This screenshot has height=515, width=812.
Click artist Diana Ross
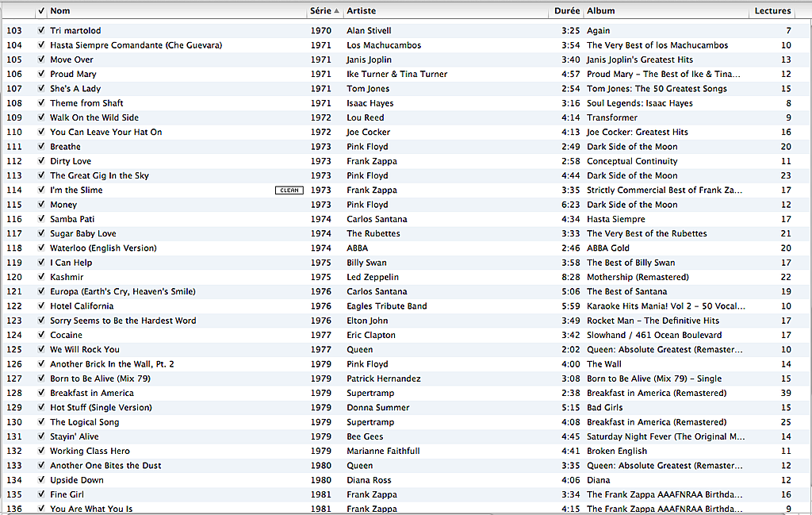click(369, 480)
